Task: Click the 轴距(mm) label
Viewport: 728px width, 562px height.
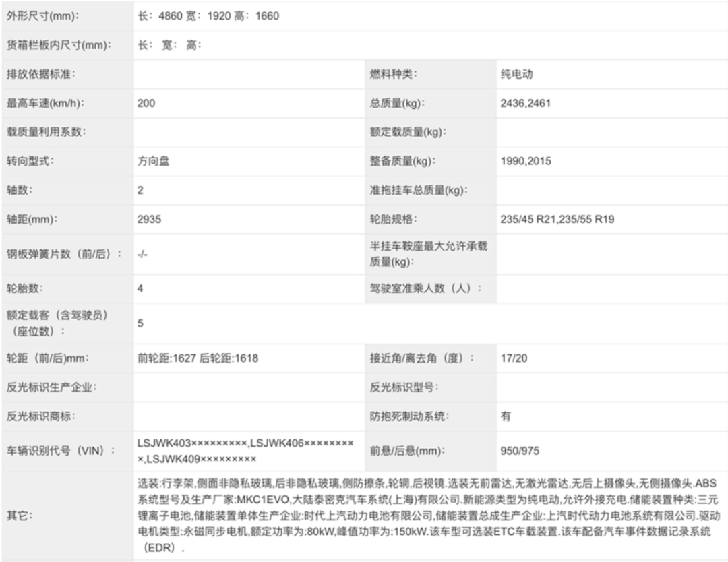Action: [32, 220]
